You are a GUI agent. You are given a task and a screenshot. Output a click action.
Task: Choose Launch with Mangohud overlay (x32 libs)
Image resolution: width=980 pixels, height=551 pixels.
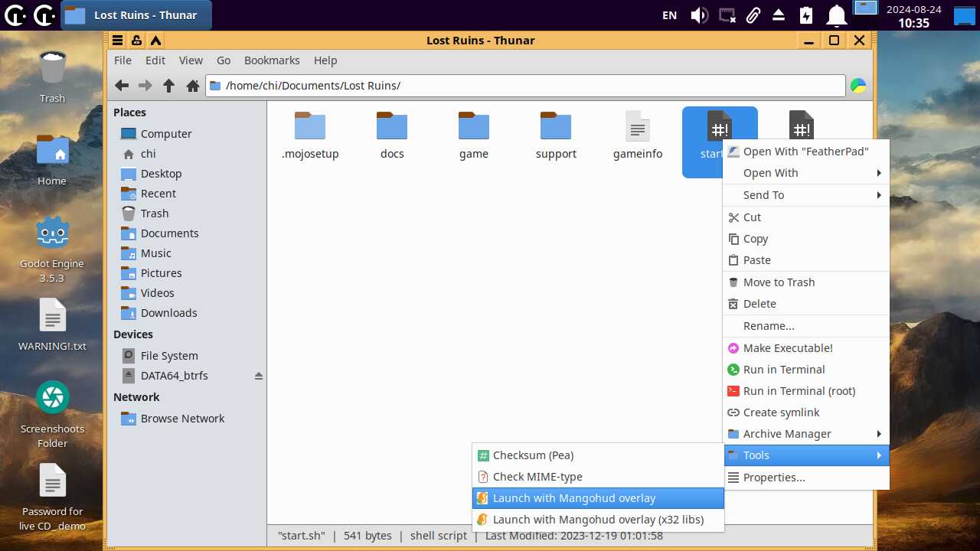pyautogui.click(x=598, y=520)
